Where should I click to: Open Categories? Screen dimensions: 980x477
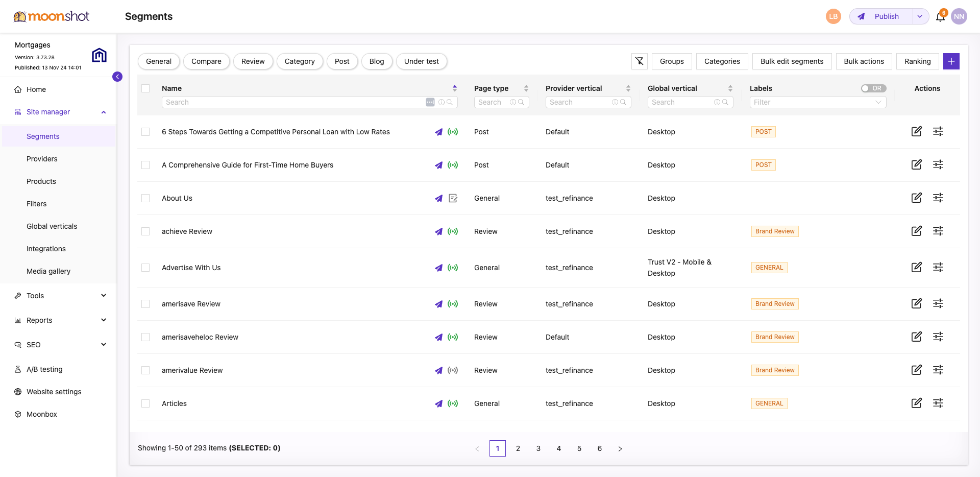722,61
